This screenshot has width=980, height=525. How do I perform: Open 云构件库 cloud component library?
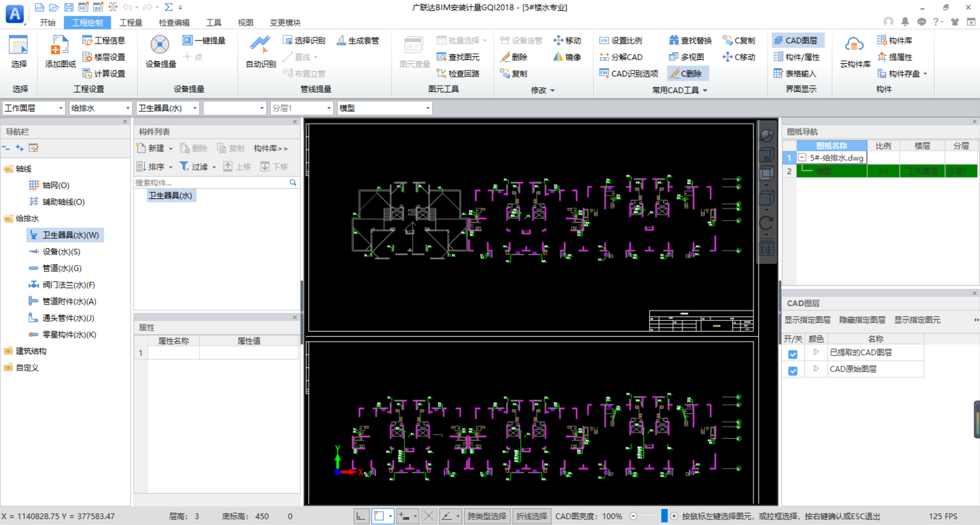point(855,51)
